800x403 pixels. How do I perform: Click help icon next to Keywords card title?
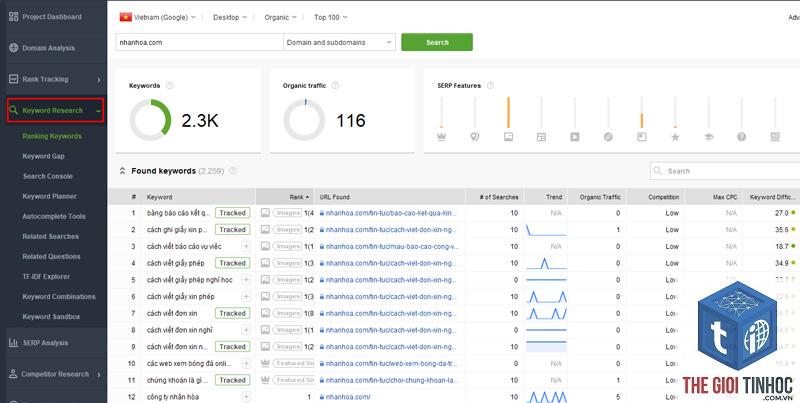coord(169,86)
